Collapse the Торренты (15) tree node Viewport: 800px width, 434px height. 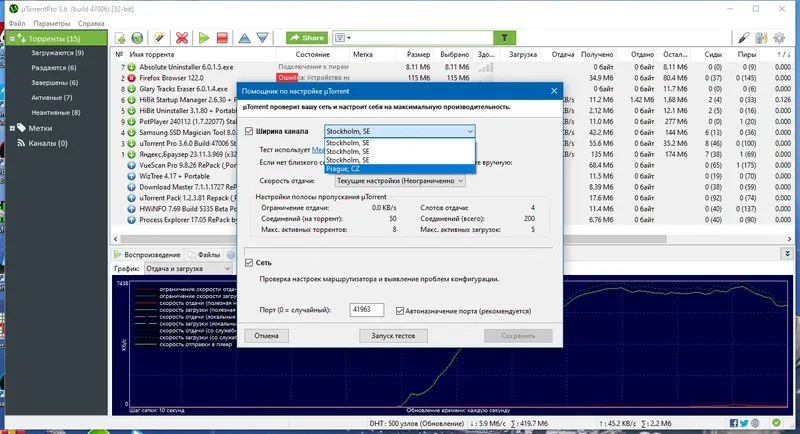coord(12,38)
